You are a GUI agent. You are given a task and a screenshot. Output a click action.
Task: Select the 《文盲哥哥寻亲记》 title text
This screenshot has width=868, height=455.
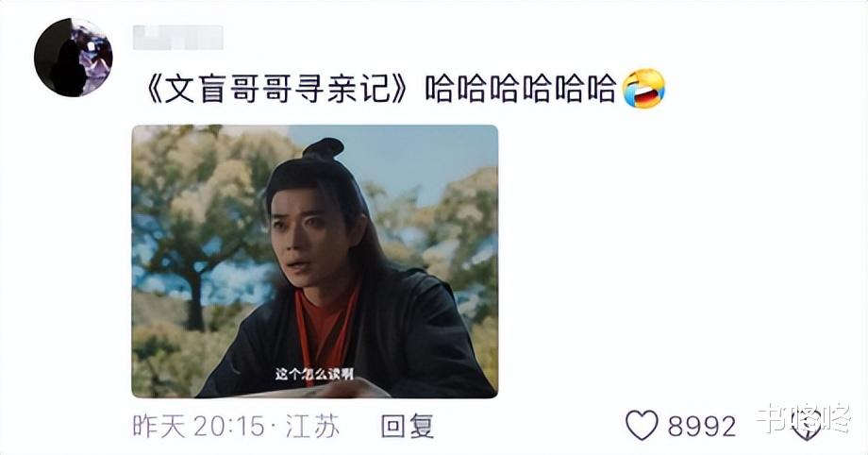tap(276, 89)
